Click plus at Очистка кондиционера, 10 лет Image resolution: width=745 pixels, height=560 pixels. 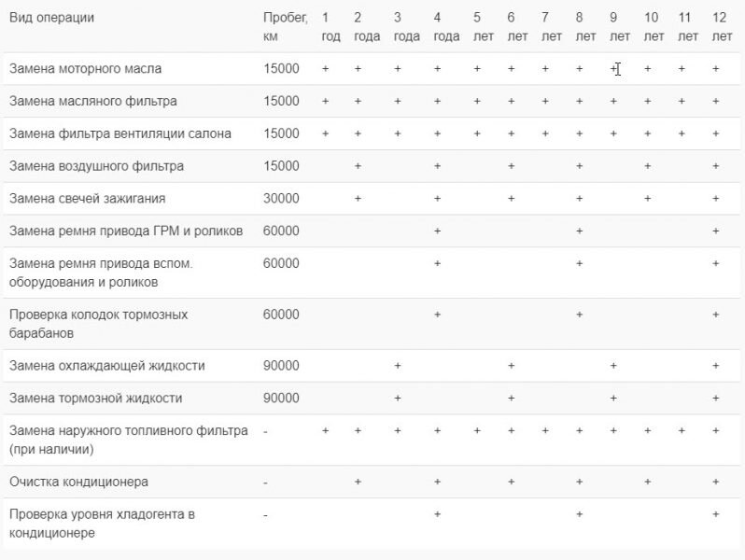click(x=648, y=483)
